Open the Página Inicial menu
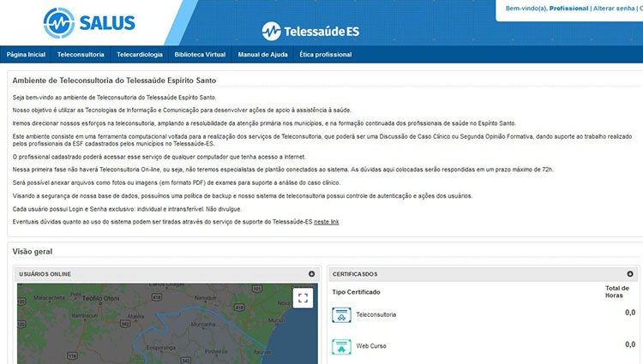This screenshot has width=643, height=364. [x=26, y=54]
